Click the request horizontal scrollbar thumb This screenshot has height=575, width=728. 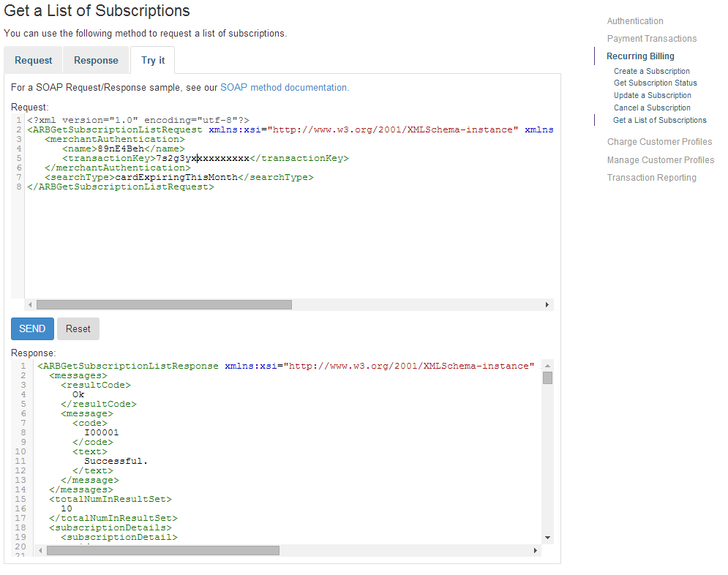164,305
